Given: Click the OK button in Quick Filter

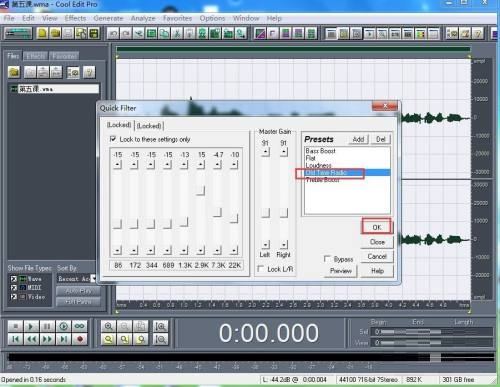Looking at the screenshot, I should point(377,227).
